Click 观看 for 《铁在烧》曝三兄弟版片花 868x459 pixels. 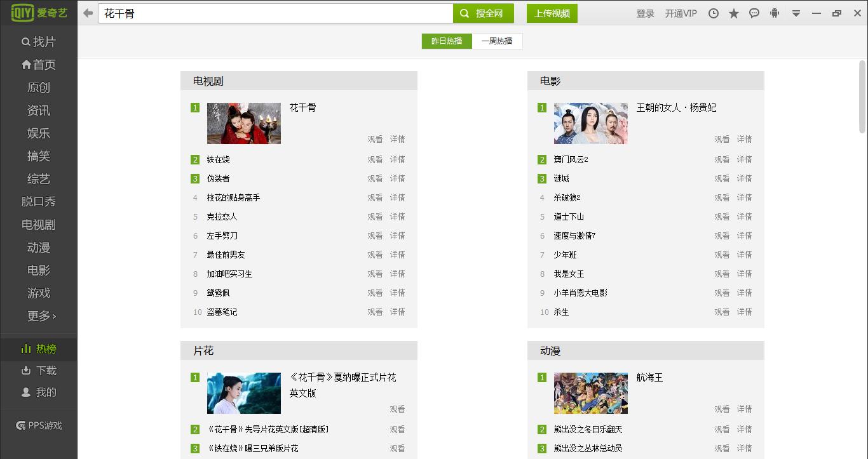click(397, 448)
